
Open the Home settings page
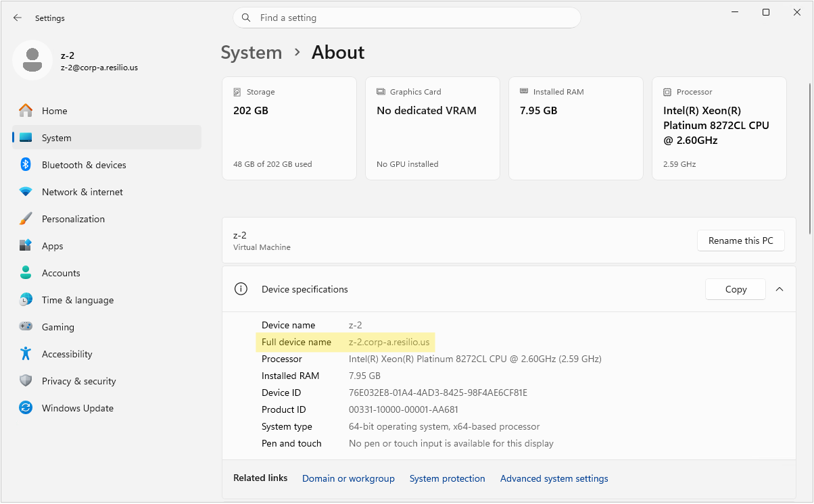pyautogui.click(x=107, y=111)
